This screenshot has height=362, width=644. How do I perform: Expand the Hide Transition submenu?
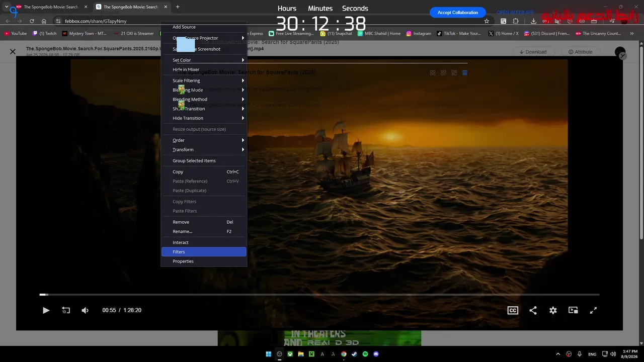[204, 118]
